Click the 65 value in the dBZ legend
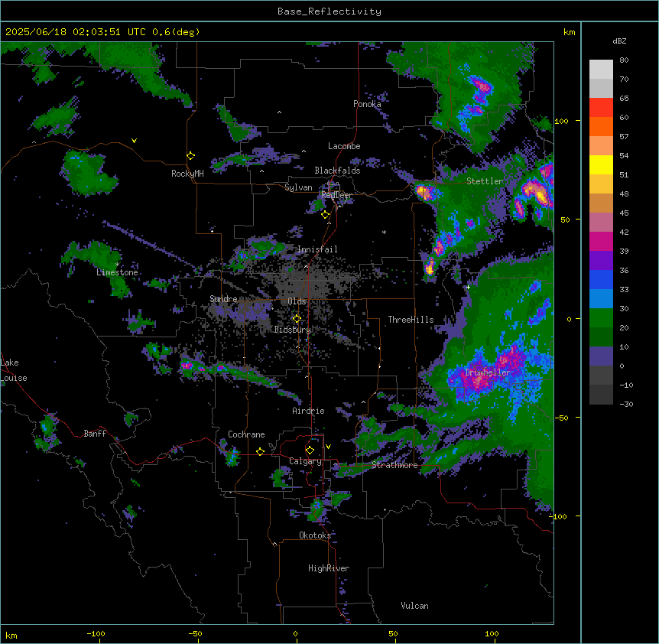 (624, 99)
